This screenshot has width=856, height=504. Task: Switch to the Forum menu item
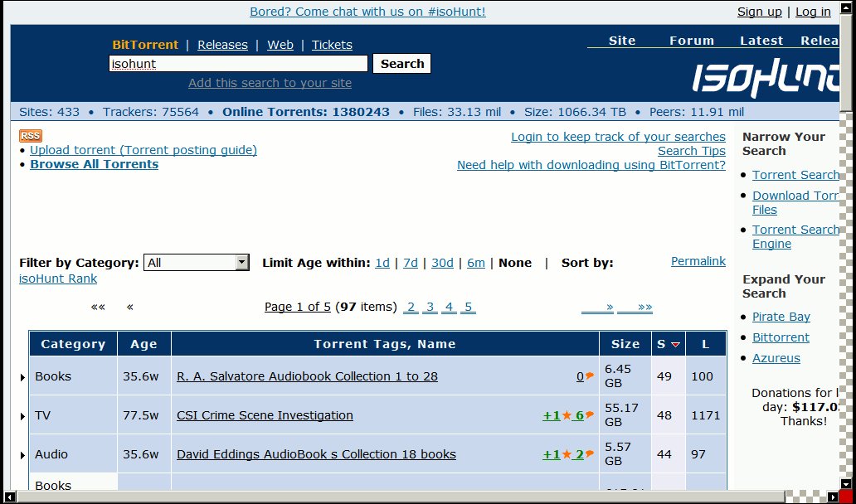pos(691,40)
